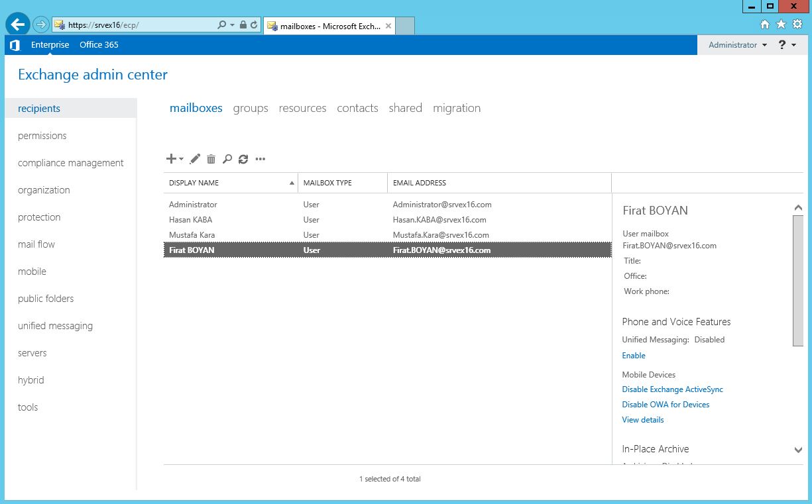Screen dimensions: 812x504
Task: Open the browser tools gear icon
Action: click(x=797, y=25)
